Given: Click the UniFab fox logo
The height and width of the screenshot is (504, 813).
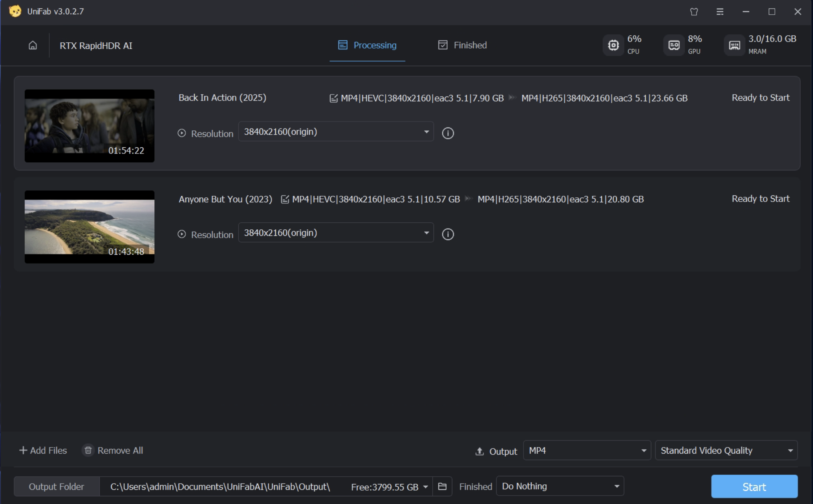Looking at the screenshot, I should coord(15,11).
